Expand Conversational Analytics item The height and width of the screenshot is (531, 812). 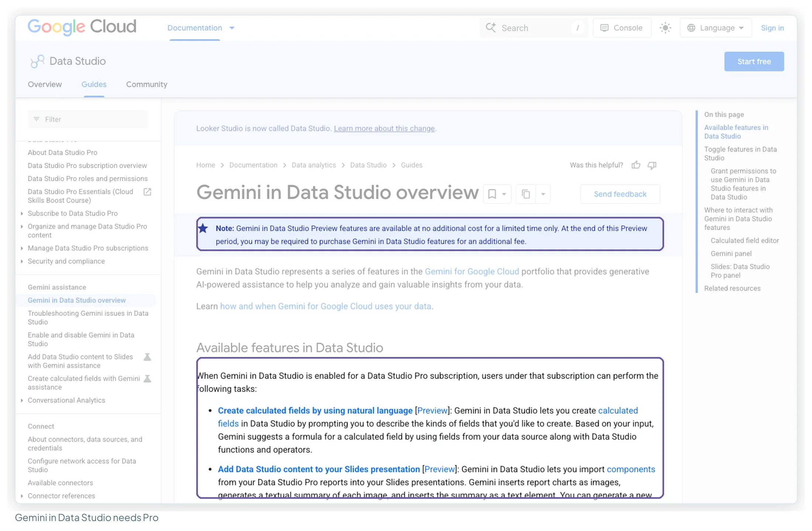(22, 400)
